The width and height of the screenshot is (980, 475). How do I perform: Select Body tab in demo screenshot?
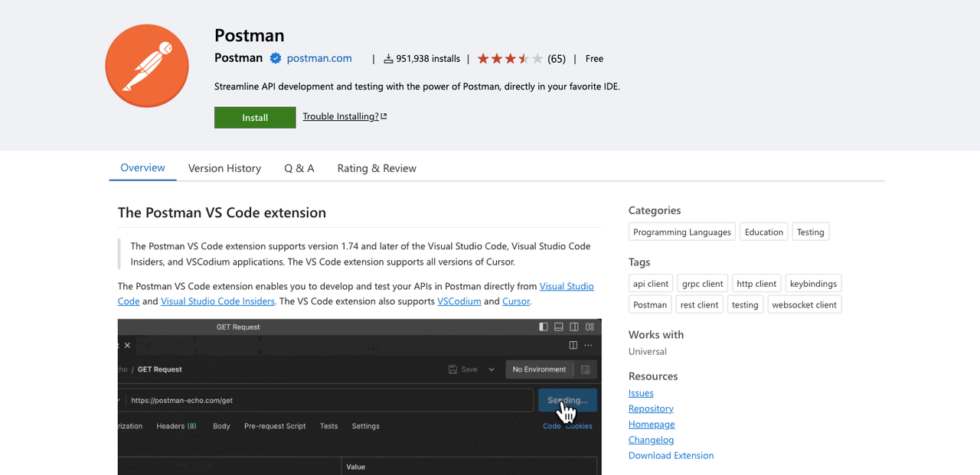coord(221,426)
